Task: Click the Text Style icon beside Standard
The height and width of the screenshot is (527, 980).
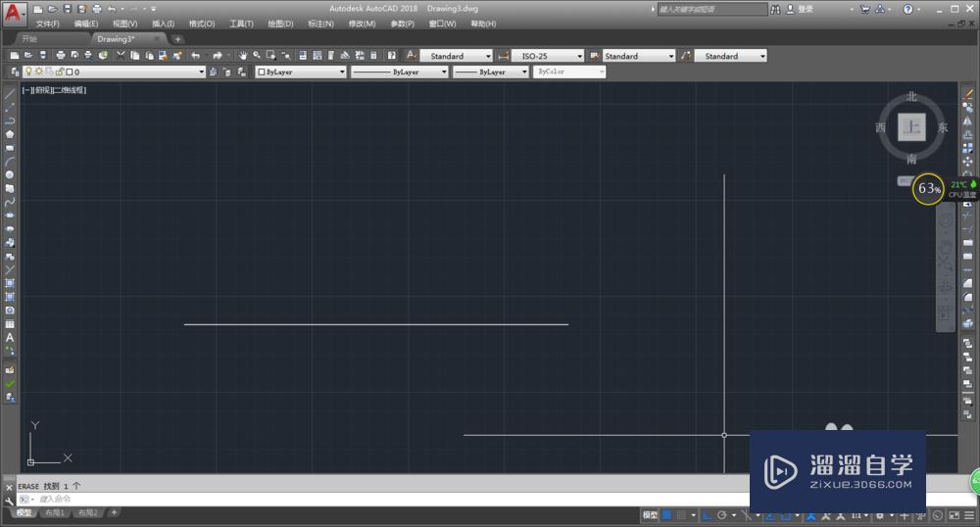Action: [x=411, y=56]
